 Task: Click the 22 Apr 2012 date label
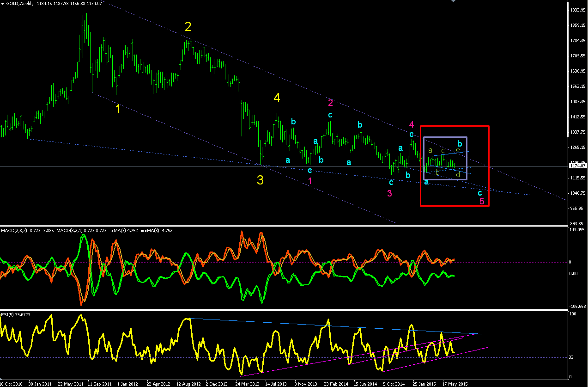coord(158,384)
